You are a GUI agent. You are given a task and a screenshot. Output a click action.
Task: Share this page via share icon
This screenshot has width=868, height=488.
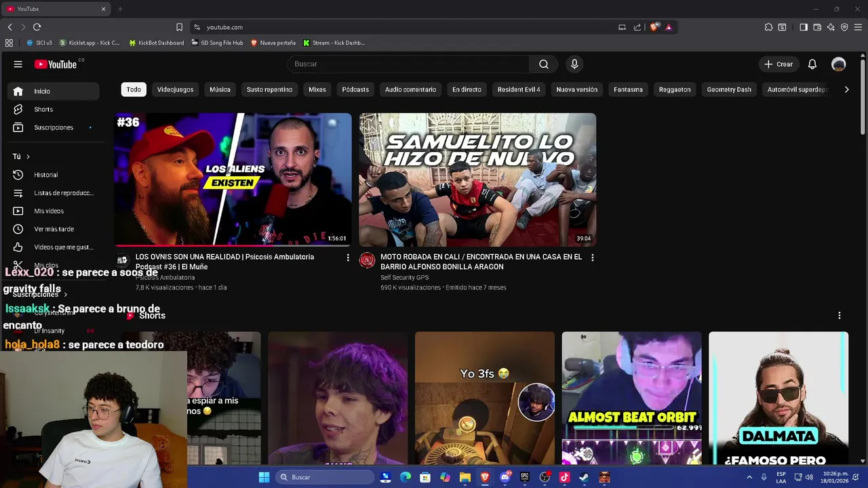click(x=637, y=27)
